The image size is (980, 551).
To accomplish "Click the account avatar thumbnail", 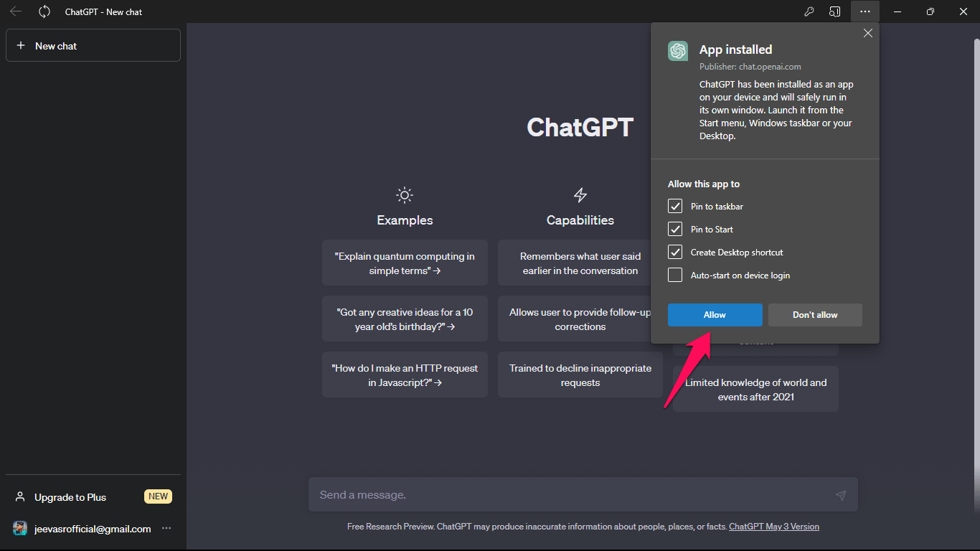I will click(20, 528).
